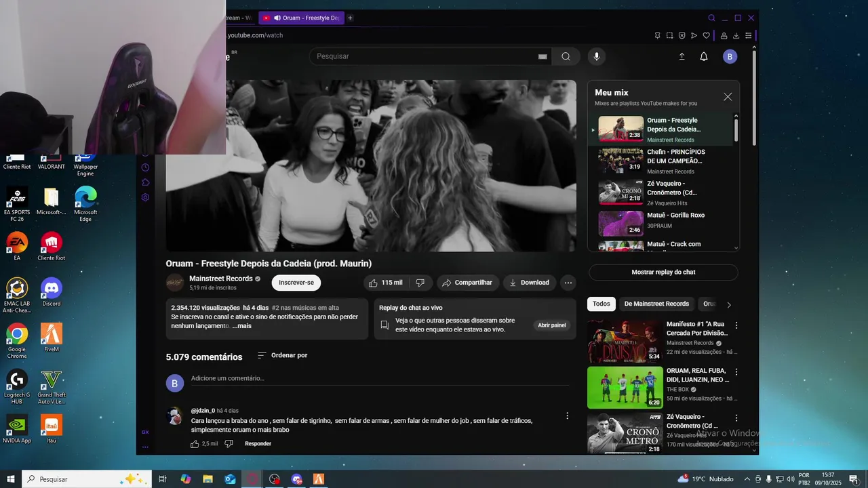The height and width of the screenshot is (488, 868).
Task: Open the ad blocker shield icon
Action: [x=682, y=35]
